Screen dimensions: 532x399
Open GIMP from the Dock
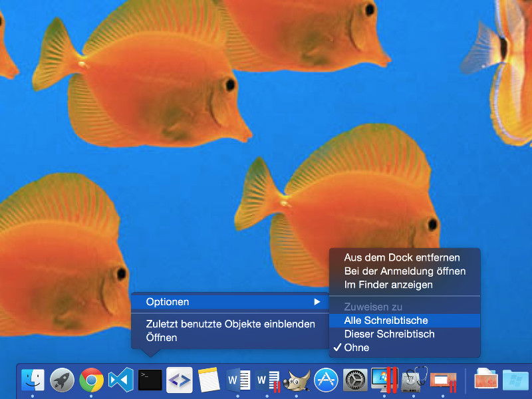tap(297, 380)
